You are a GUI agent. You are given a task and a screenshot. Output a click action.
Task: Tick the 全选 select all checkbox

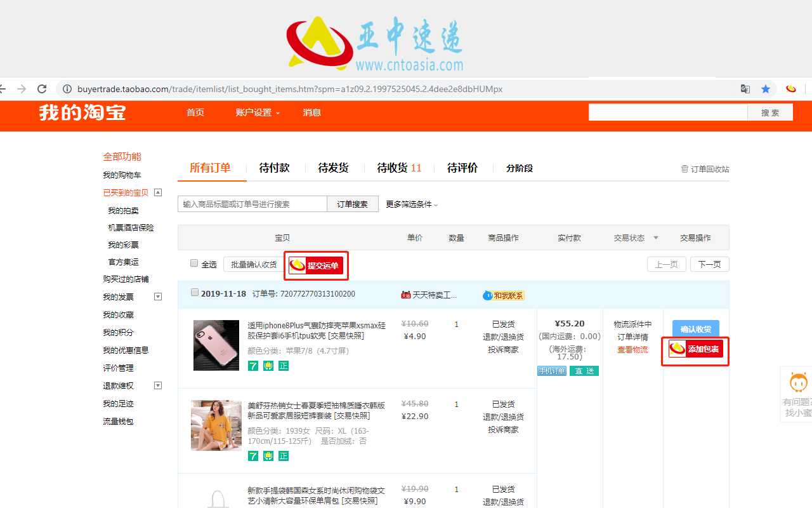click(x=194, y=264)
